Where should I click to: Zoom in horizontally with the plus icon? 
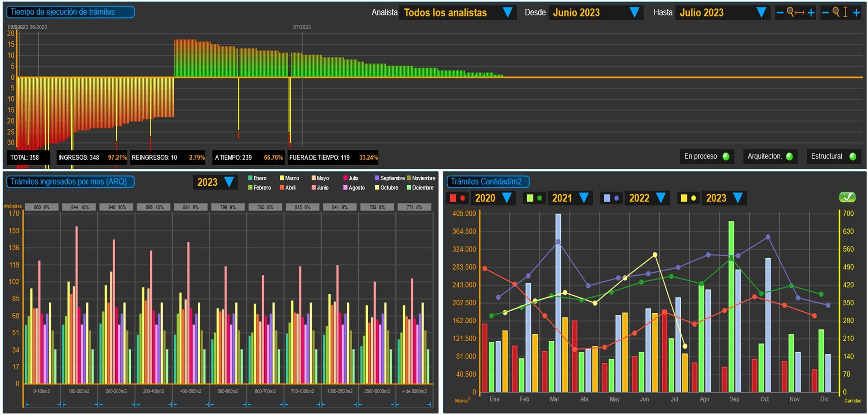[x=811, y=13]
